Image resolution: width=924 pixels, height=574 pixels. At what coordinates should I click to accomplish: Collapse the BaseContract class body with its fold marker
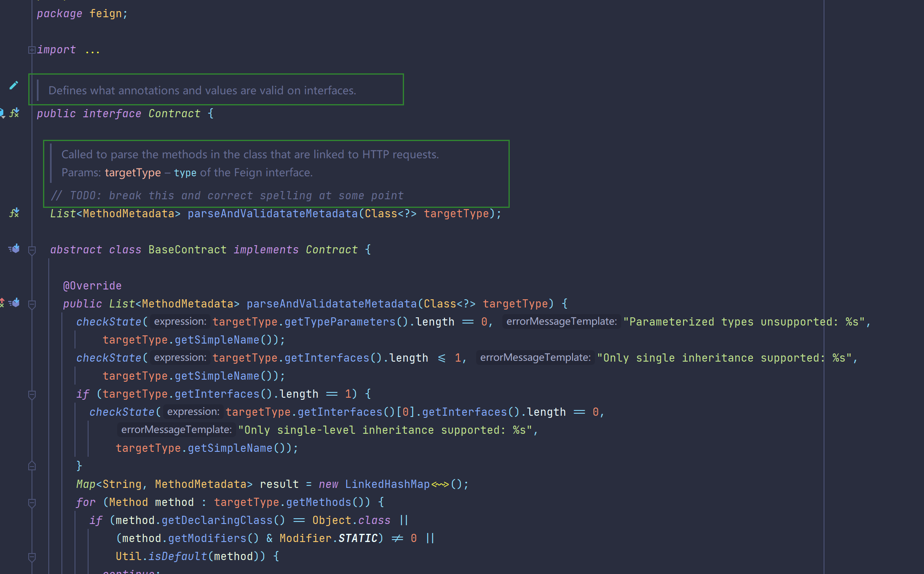coord(32,250)
